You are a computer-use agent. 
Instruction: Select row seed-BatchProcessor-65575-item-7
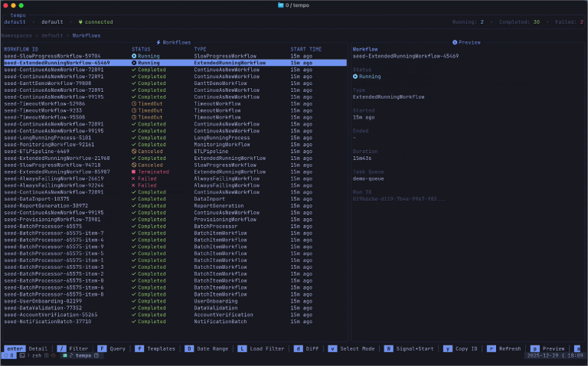[x=175, y=233]
